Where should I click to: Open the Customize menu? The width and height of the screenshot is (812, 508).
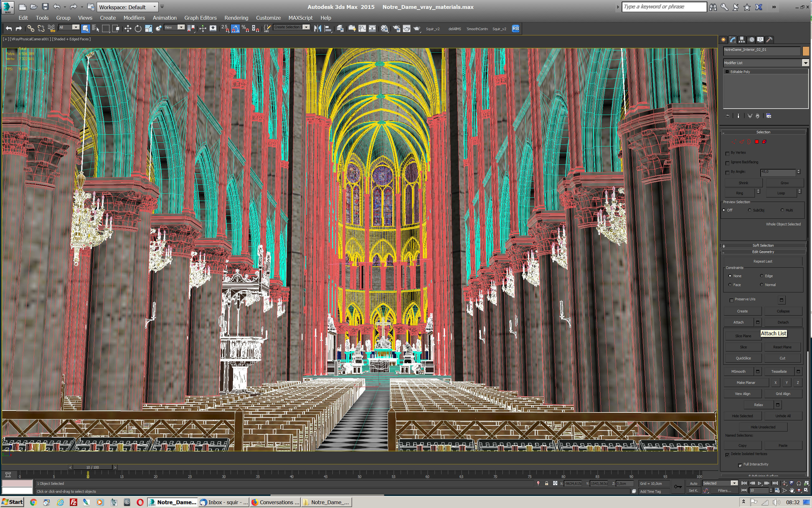268,18
